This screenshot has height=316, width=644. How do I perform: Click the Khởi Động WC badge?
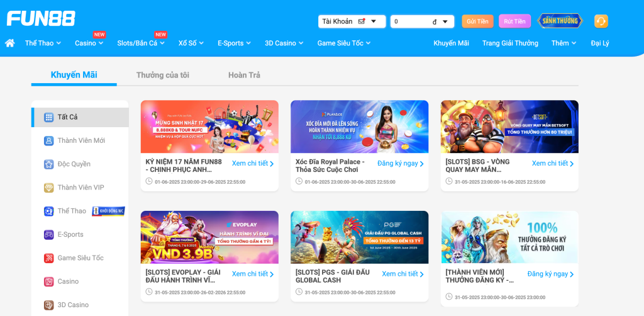pos(108,212)
